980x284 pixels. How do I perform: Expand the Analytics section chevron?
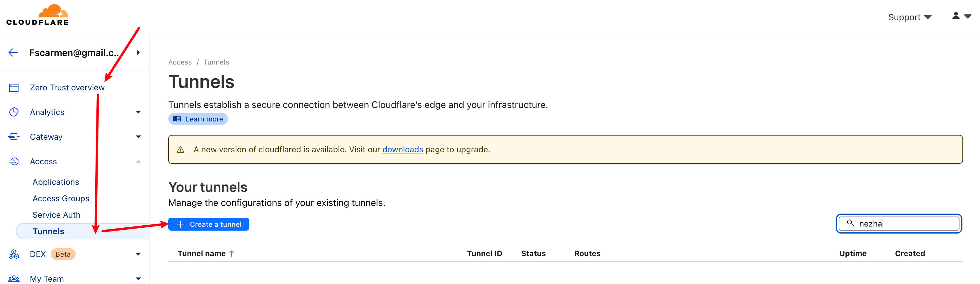click(138, 112)
